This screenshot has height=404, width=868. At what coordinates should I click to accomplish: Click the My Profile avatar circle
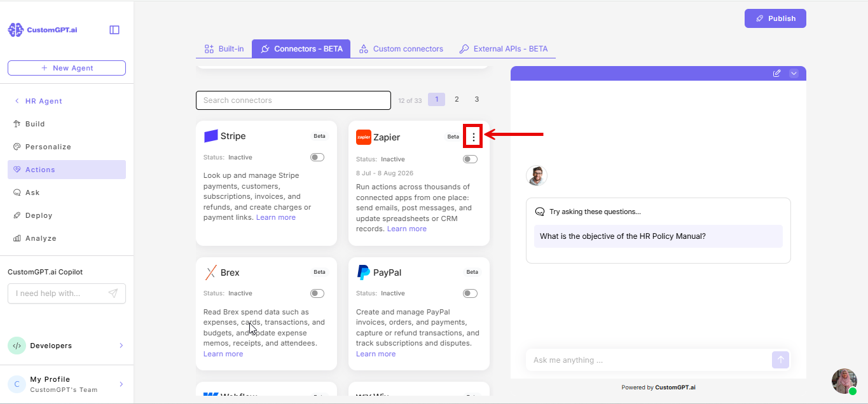[x=17, y=384]
